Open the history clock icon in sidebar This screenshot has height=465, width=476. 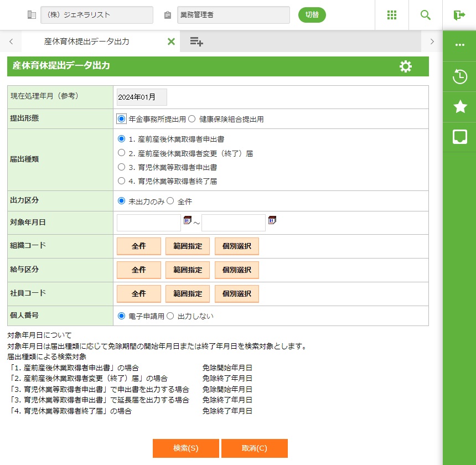[x=459, y=76]
